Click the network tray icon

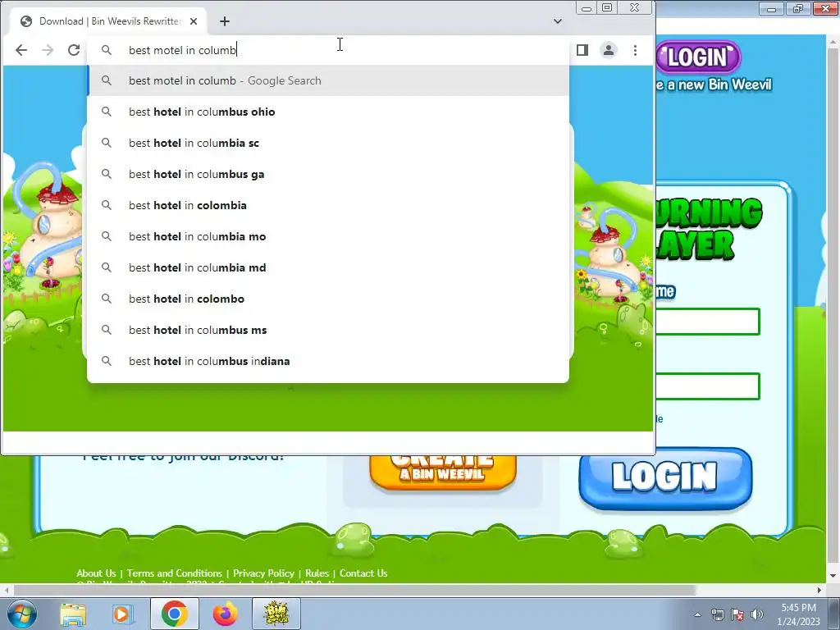pyautogui.click(x=717, y=614)
